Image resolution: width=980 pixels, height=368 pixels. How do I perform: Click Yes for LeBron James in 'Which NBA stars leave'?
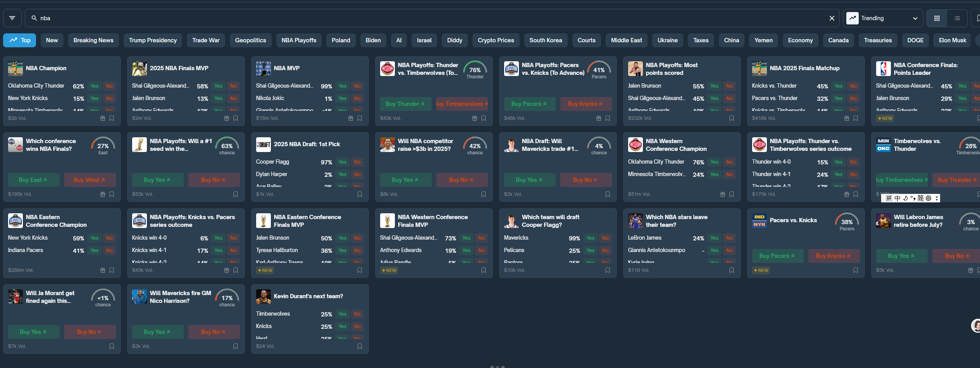click(x=715, y=238)
